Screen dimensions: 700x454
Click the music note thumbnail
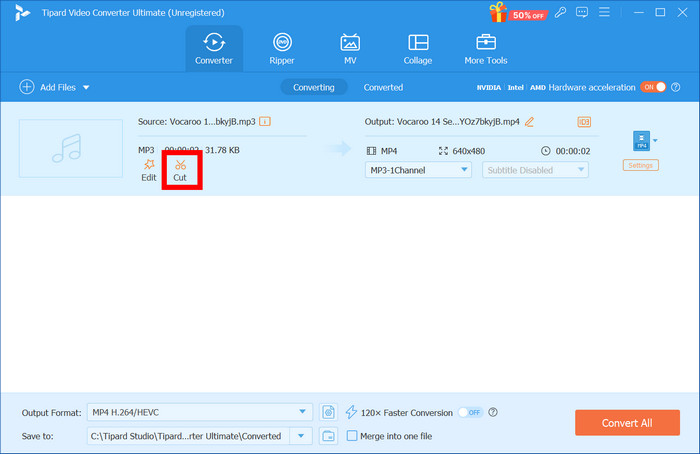point(71,148)
